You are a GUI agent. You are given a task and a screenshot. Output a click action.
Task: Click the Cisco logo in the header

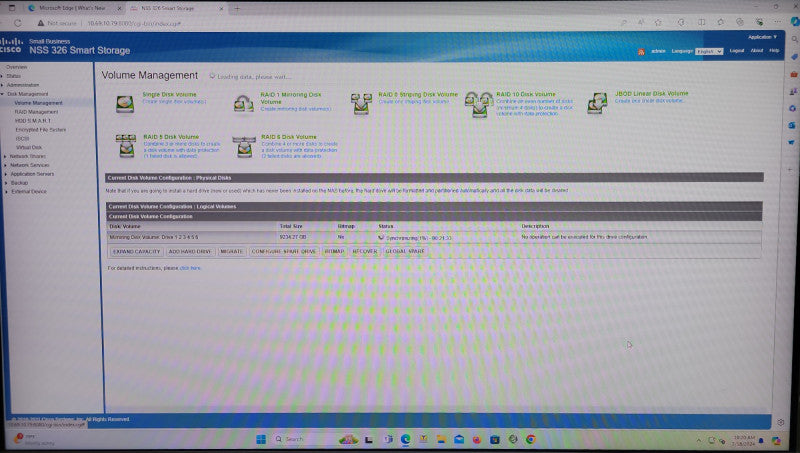pyautogui.click(x=11, y=45)
